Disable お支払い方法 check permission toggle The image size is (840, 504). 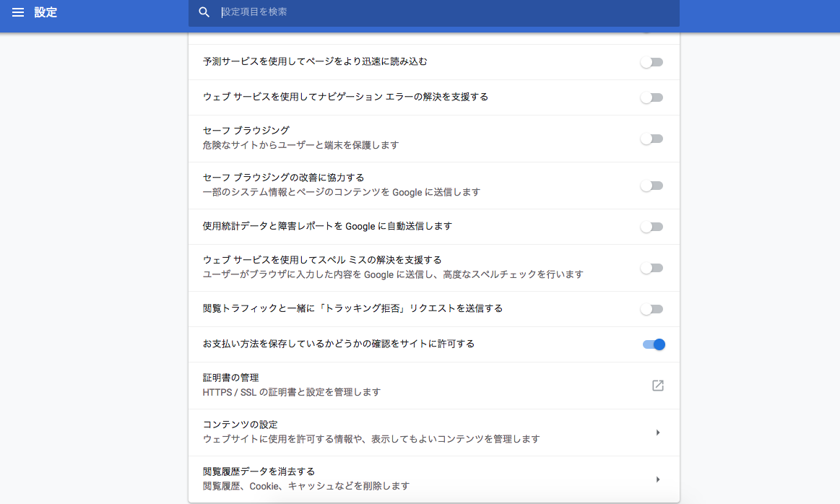(654, 344)
